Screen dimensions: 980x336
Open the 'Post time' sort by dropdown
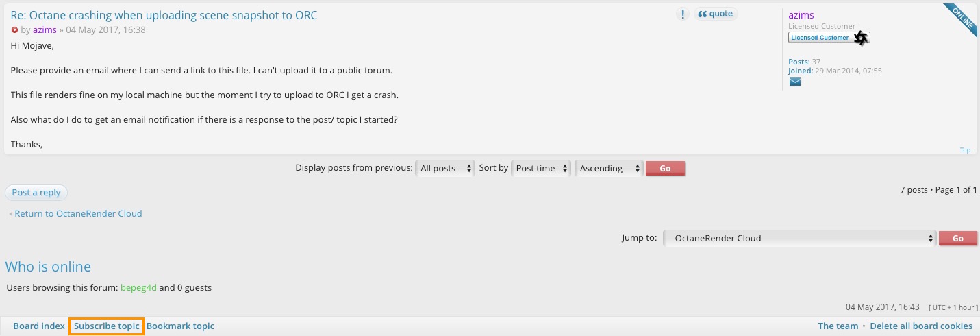[x=541, y=168]
